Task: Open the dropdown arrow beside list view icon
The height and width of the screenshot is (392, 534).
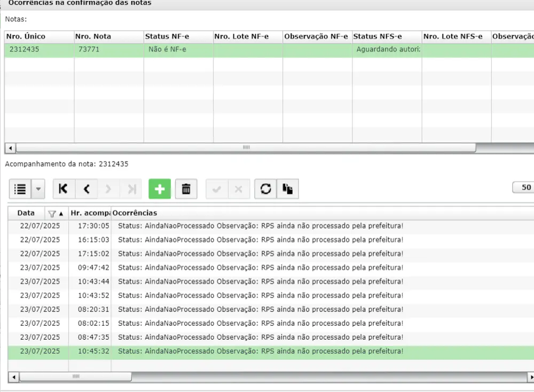Action: click(38, 189)
